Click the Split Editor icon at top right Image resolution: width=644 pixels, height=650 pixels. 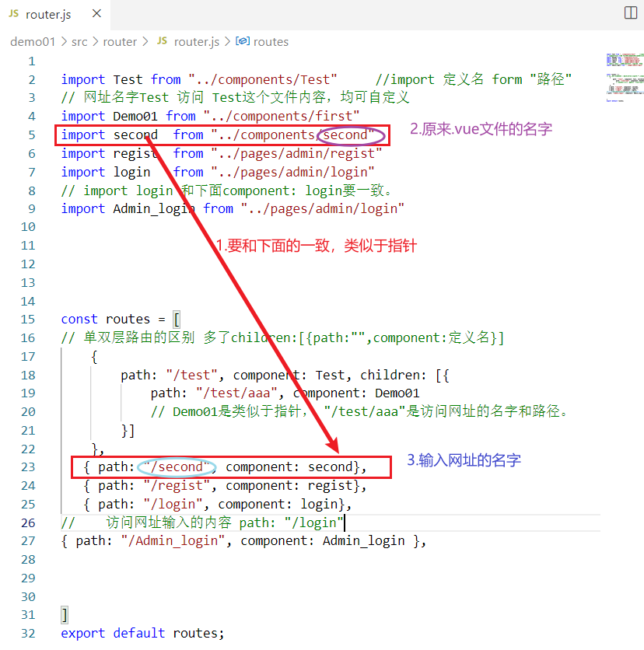(x=630, y=13)
